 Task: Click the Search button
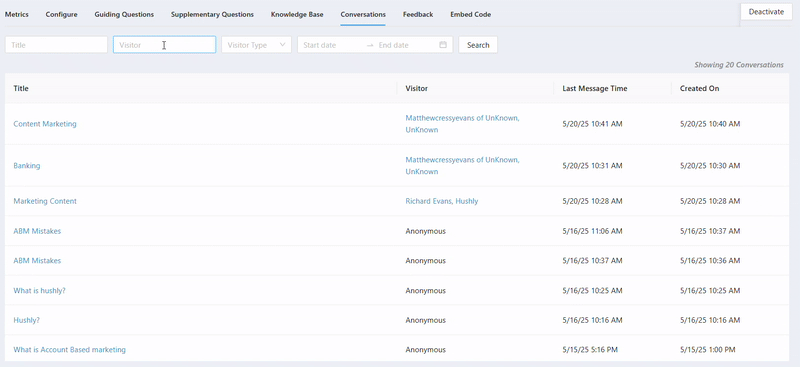(478, 45)
